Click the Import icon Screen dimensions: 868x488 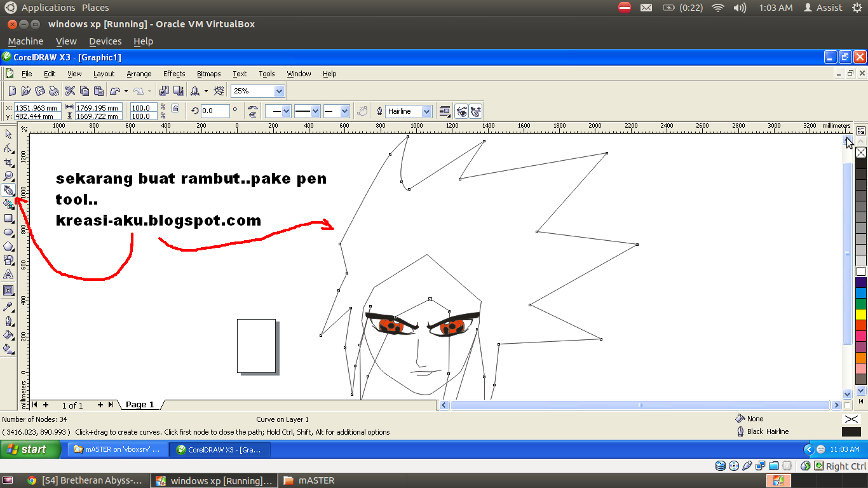click(164, 91)
